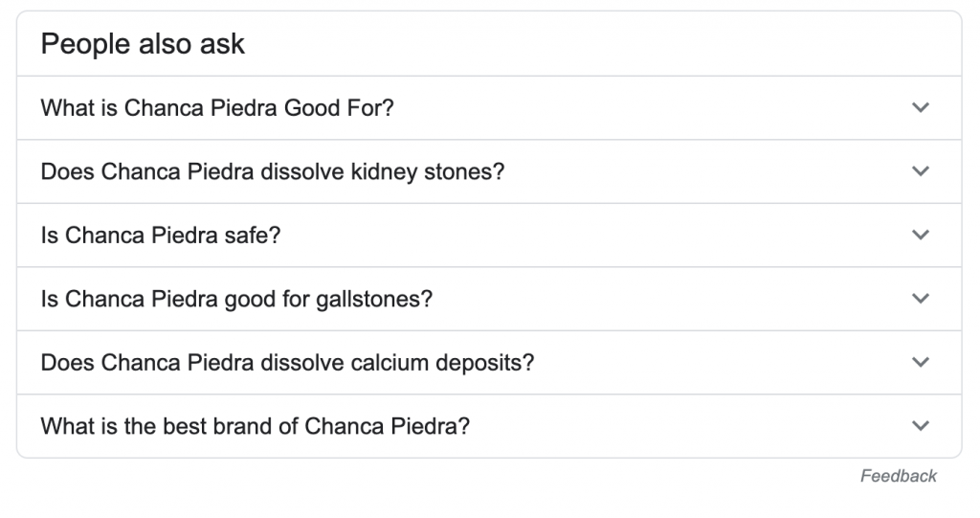
Task: Expand 'Does Chanca Piedra dissolve kidney stones?'
Action: pyautogui.click(x=489, y=171)
